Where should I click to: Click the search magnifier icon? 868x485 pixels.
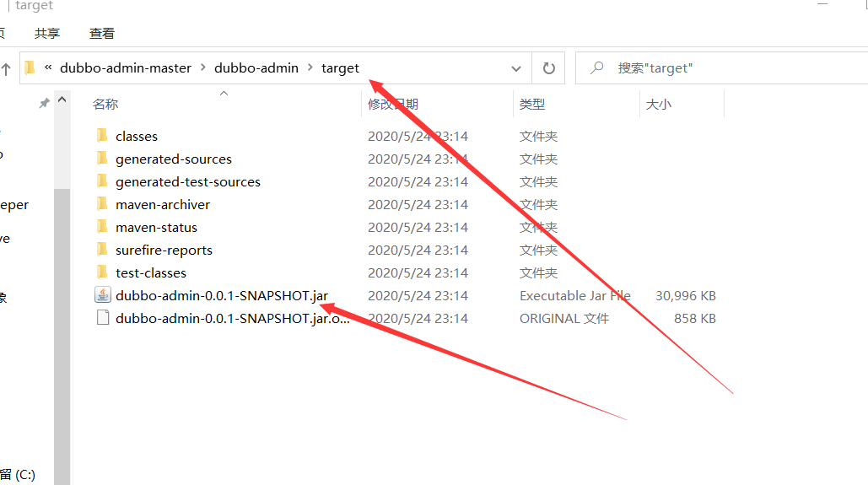[x=596, y=67]
